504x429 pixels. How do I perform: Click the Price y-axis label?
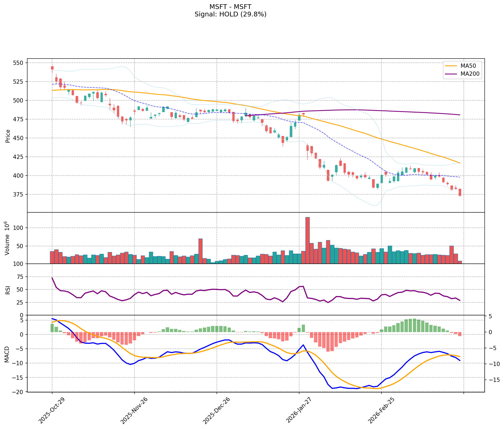[8, 136]
